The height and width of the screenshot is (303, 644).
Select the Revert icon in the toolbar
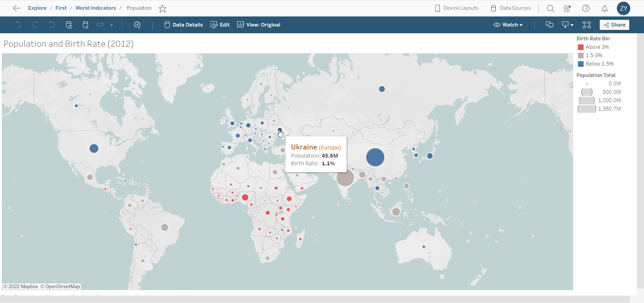pyautogui.click(x=51, y=25)
